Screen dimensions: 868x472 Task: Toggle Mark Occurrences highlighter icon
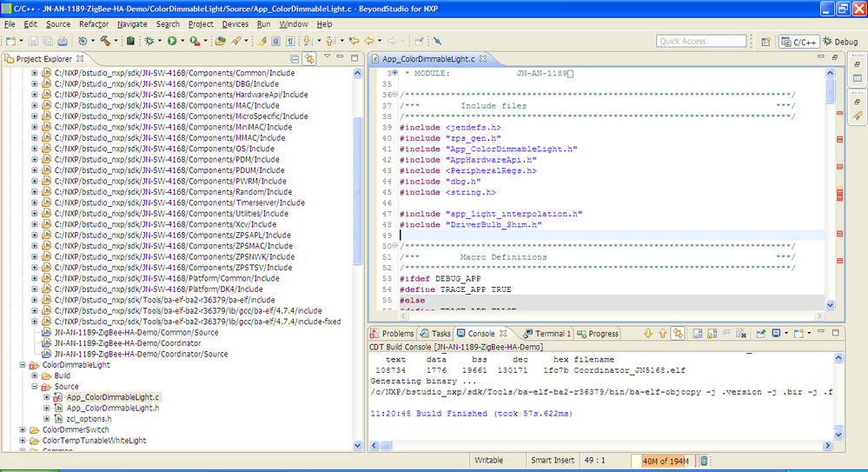[262, 41]
